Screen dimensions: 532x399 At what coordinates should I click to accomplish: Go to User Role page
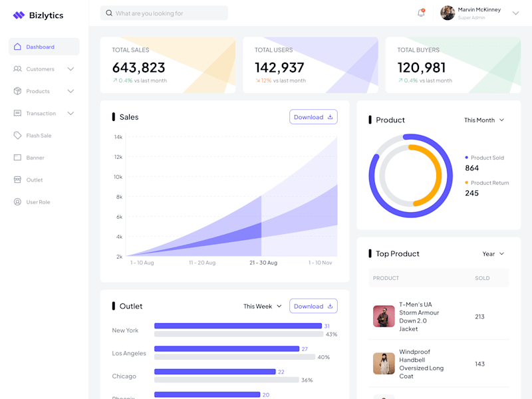click(x=44, y=202)
